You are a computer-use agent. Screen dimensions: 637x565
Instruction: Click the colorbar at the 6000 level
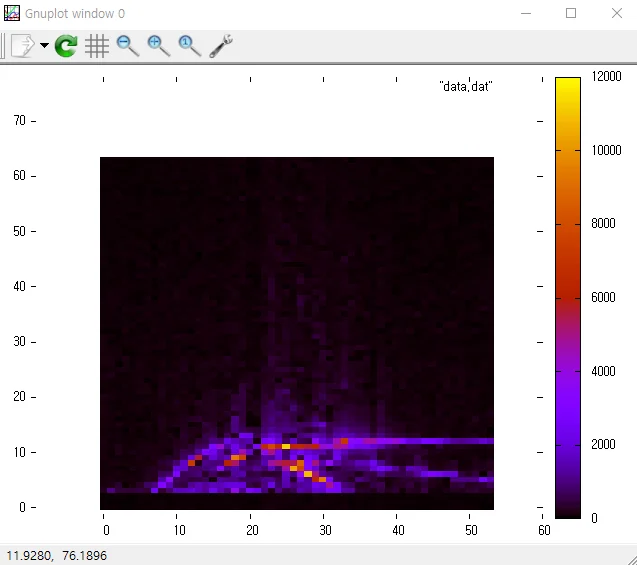click(568, 298)
